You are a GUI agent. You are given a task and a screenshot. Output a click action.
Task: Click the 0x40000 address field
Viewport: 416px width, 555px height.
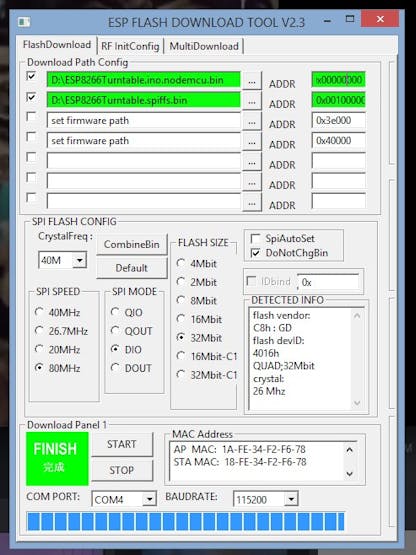pos(338,141)
